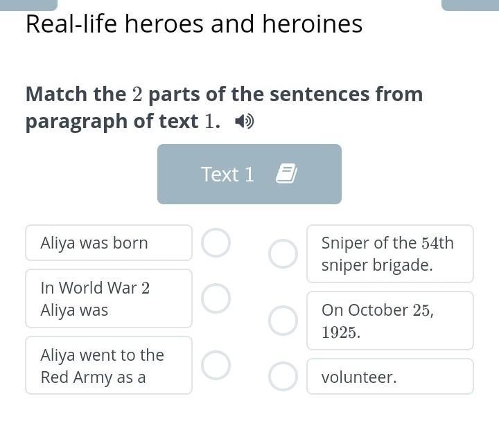Click the 'Match the 2 parts' instruction text

[x=224, y=108]
